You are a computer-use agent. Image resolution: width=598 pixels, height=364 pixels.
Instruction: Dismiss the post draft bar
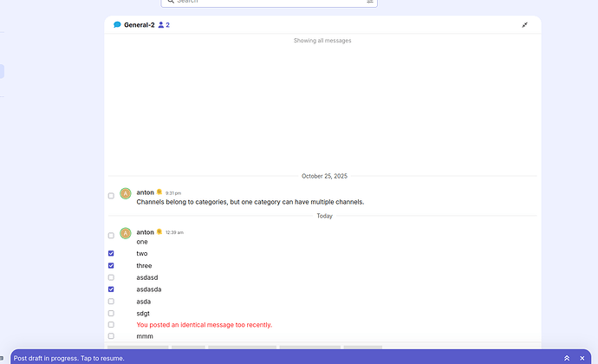pos(582,358)
